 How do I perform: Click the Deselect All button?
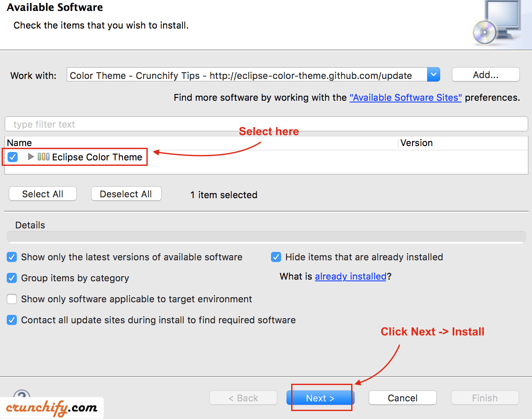pos(126,194)
